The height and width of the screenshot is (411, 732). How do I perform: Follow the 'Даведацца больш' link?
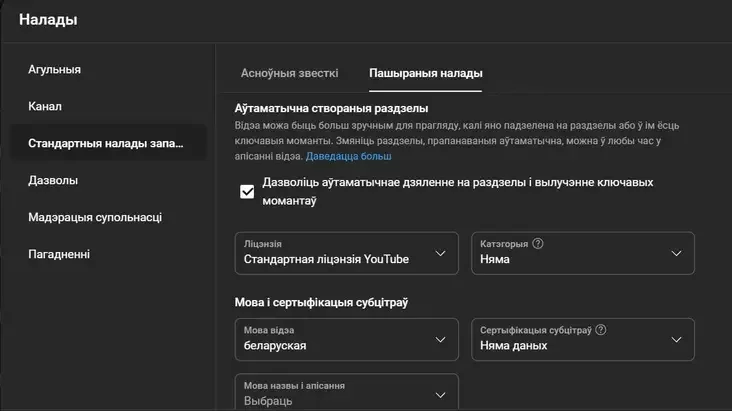tap(349, 156)
